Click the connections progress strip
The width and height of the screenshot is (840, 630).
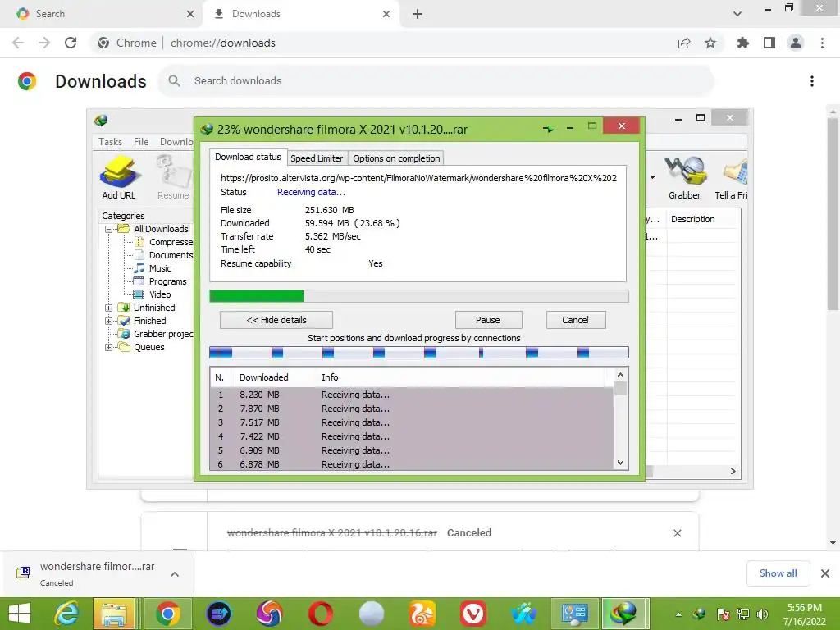click(419, 352)
